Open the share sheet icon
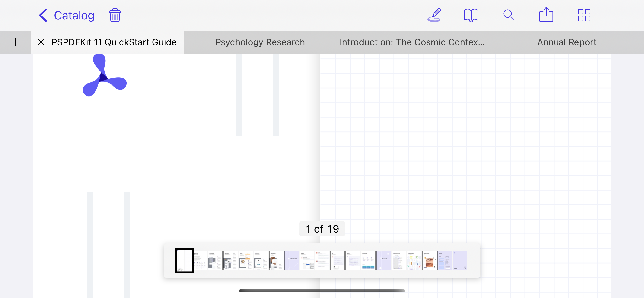The width and height of the screenshot is (644, 298). tap(546, 15)
